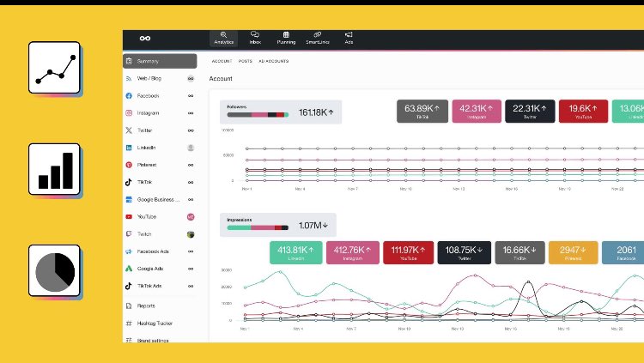Click the YouTube account avatar badge

point(191,217)
